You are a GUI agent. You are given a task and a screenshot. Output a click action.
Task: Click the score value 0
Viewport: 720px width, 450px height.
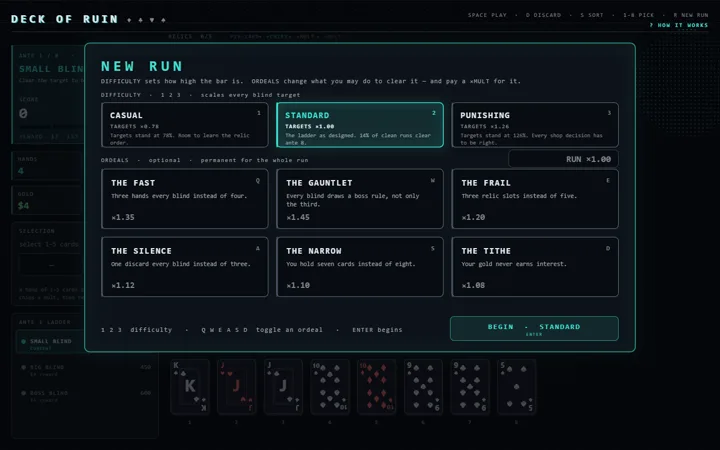pyautogui.click(x=23, y=113)
